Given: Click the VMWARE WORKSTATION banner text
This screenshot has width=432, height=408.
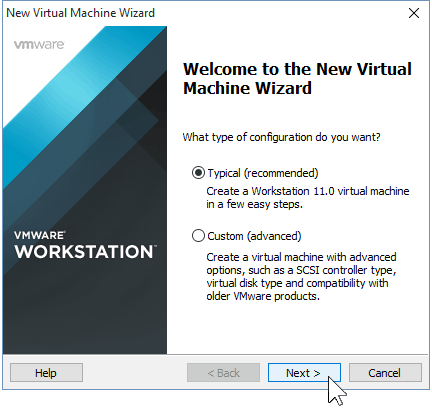Looking at the screenshot, I should pos(85,245).
